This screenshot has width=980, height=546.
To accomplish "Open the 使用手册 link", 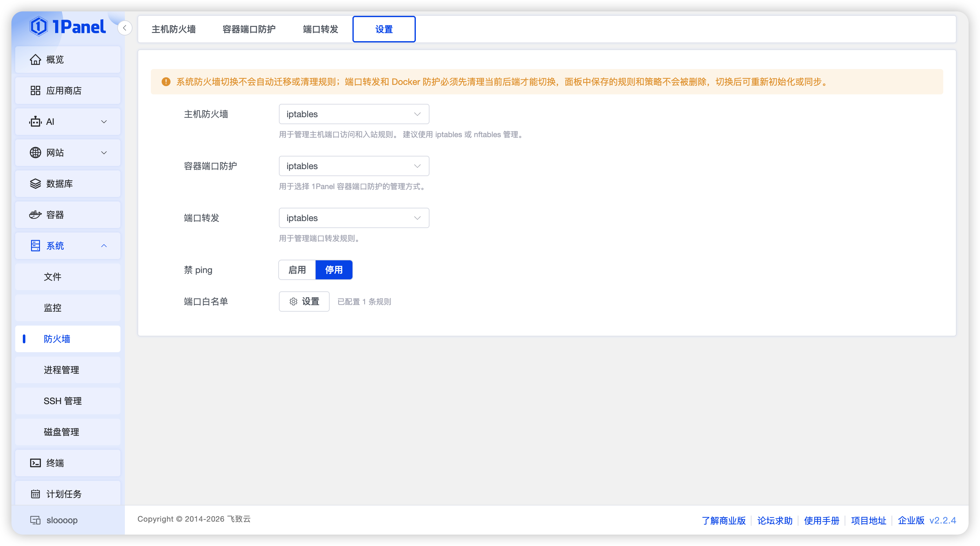I will tap(822, 520).
